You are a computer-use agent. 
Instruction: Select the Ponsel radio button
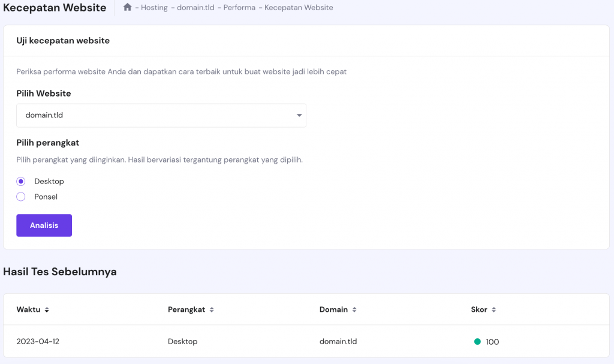21,197
